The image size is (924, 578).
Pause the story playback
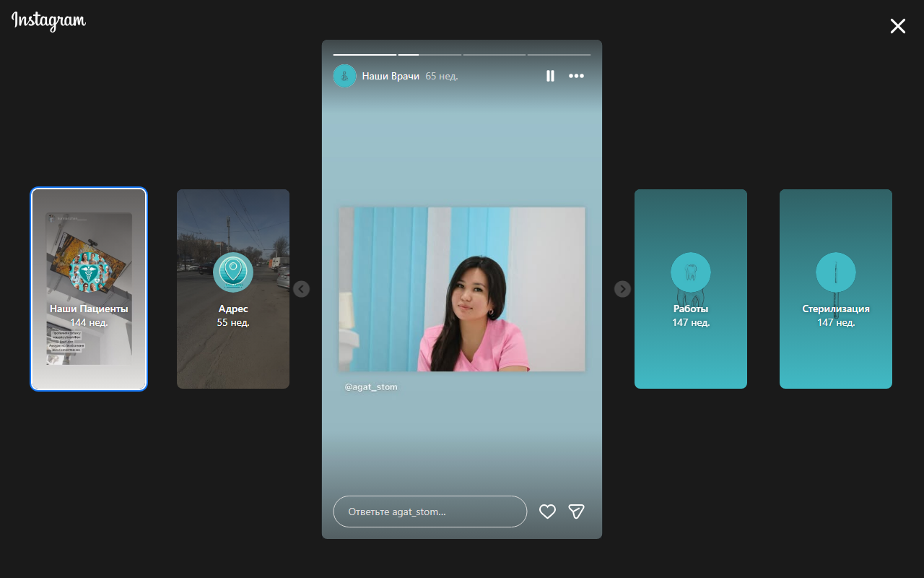550,76
